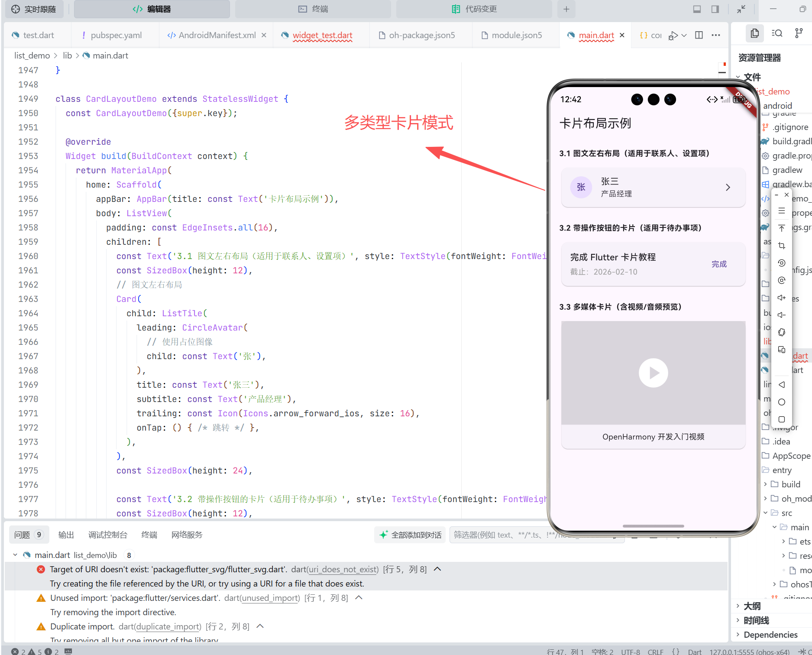
Task: Tap the emulator recents square button
Action: 782,419
